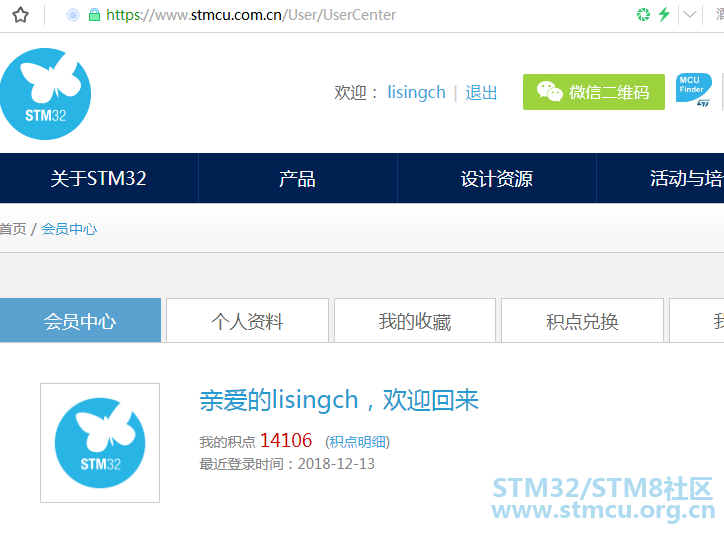This screenshot has width=724, height=533.
Task: Open the lisingch username link in header
Action: pyautogui.click(x=416, y=92)
